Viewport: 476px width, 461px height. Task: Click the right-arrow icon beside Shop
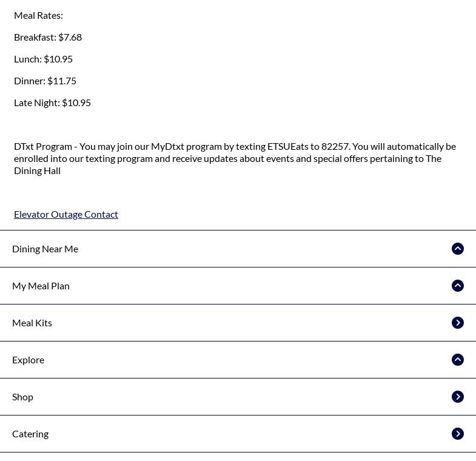point(458,397)
